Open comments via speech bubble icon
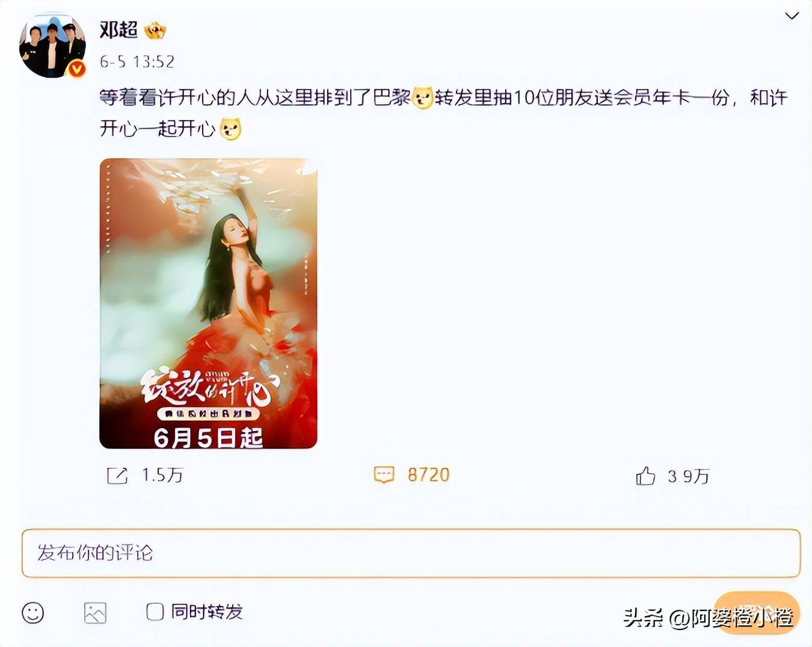Screen dimensions: 812x647 click(x=384, y=474)
